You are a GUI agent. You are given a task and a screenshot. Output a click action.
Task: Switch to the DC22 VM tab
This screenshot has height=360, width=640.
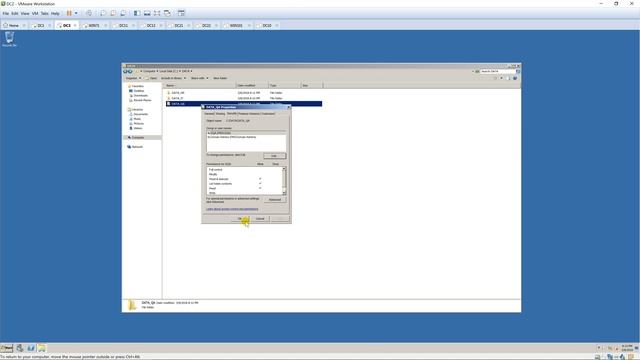click(206, 25)
